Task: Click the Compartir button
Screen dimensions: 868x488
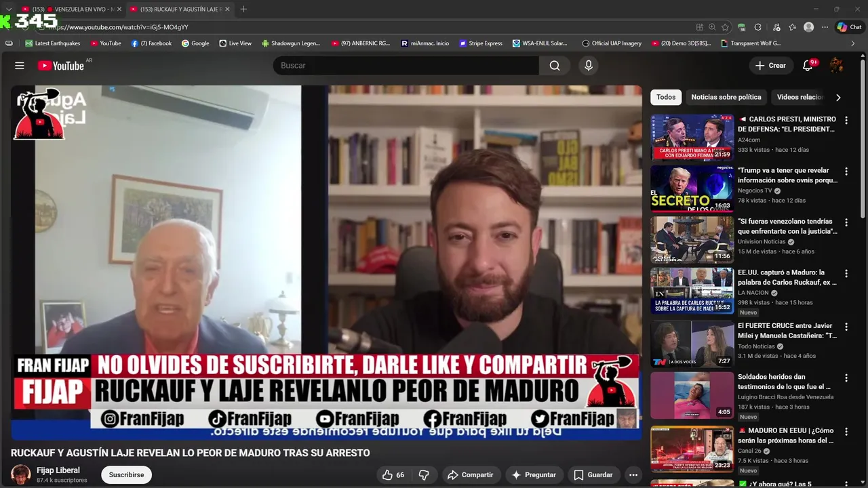Action: 470,475
